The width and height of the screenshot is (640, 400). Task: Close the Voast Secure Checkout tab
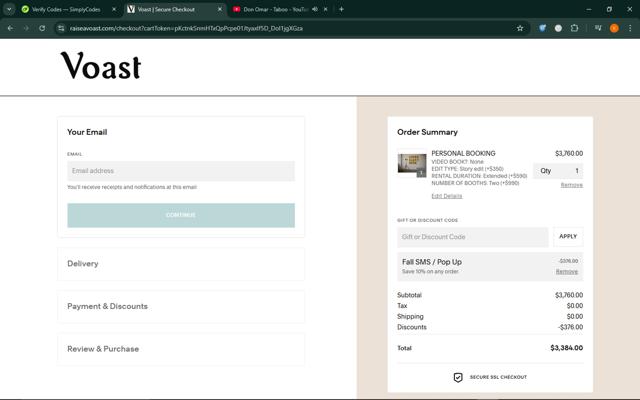click(220, 9)
